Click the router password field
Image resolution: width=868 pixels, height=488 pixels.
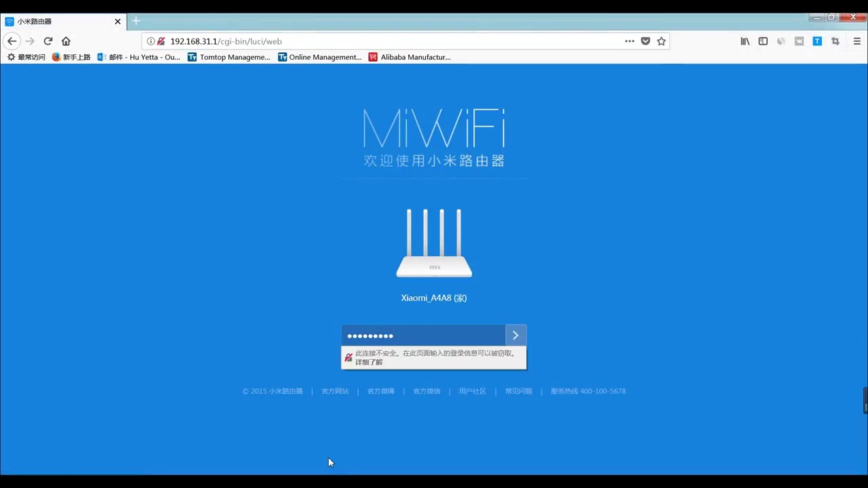point(423,335)
